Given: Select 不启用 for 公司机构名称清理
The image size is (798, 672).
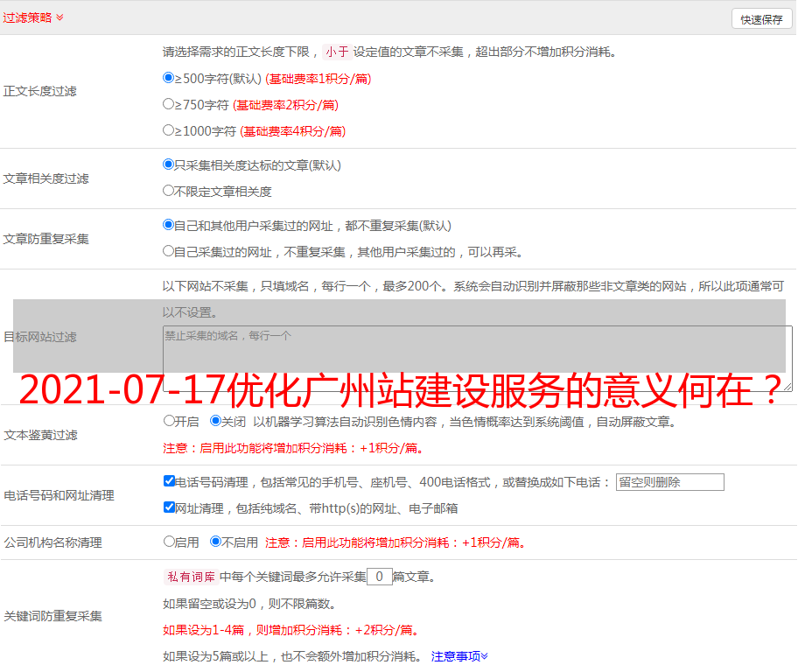Looking at the screenshot, I should [215, 542].
